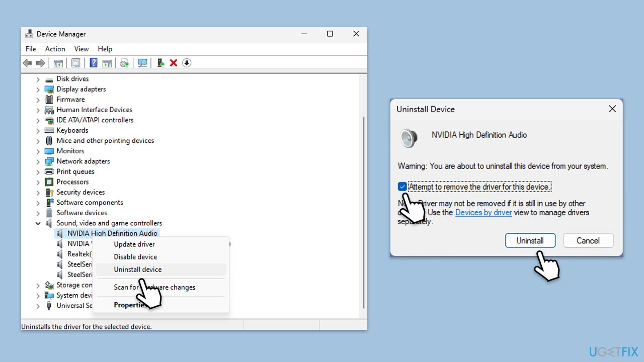Expand the Keyboards node

[x=38, y=130]
